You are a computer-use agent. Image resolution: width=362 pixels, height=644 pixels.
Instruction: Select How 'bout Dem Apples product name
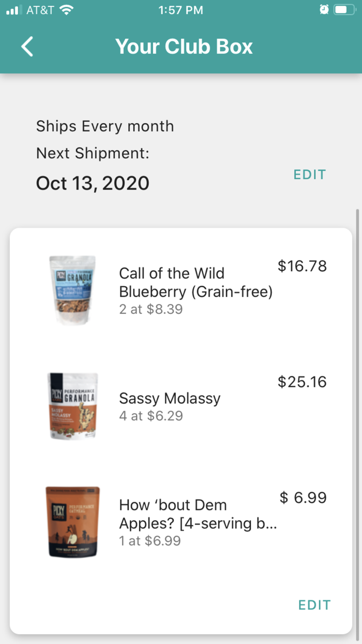(x=198, y=514)
